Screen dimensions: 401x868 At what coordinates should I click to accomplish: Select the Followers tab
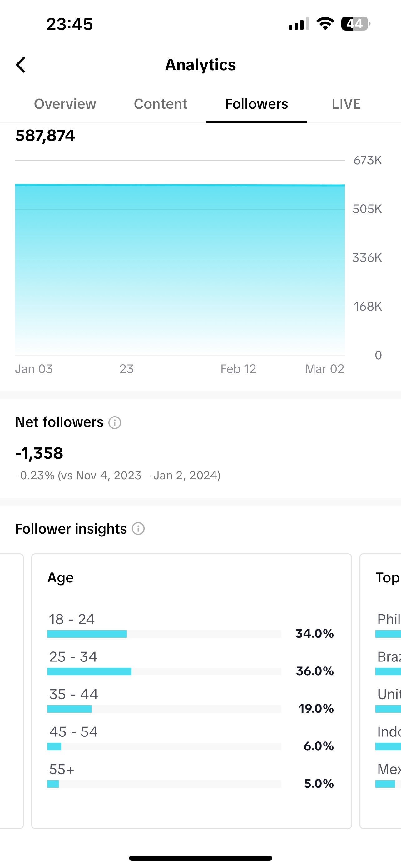pyautogui.click(x=257, y=104)
